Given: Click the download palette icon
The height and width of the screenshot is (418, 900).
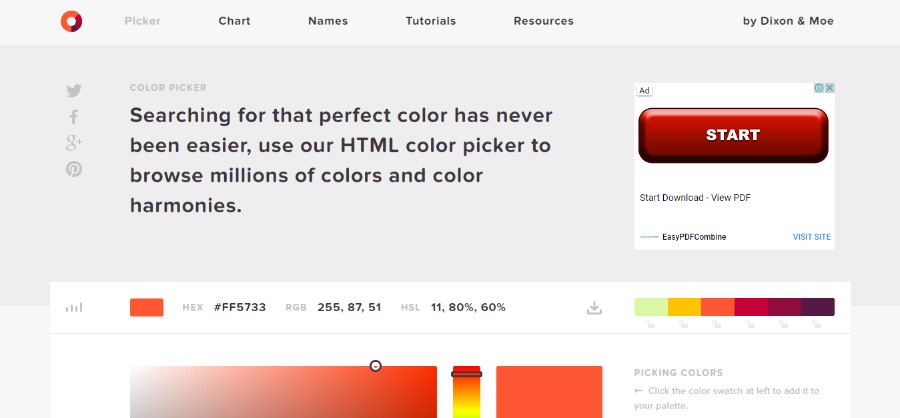Looking at the screenshot, I should coord(594,308).
